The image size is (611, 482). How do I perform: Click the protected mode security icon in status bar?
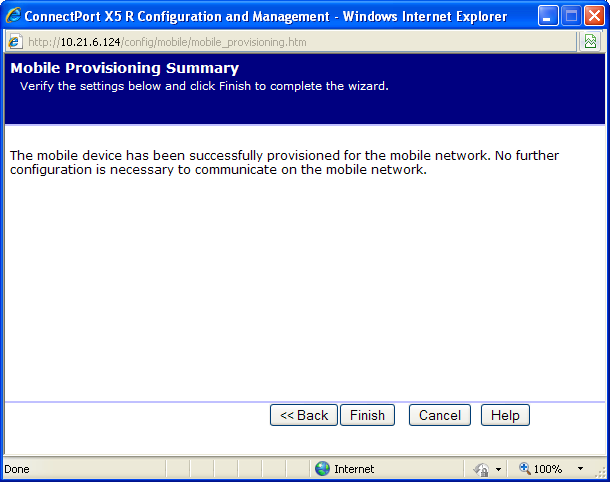(x=481, y=469)
